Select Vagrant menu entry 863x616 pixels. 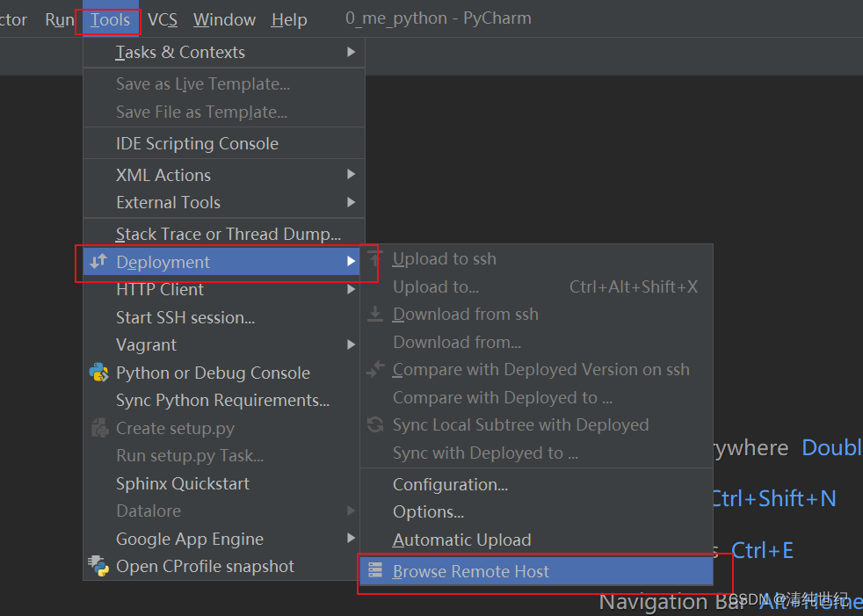pyautogui.click(x=221, y=345)
